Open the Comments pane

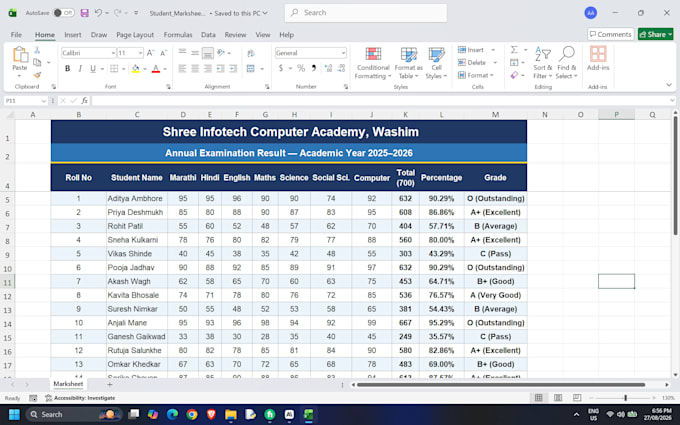coord(611,34)
